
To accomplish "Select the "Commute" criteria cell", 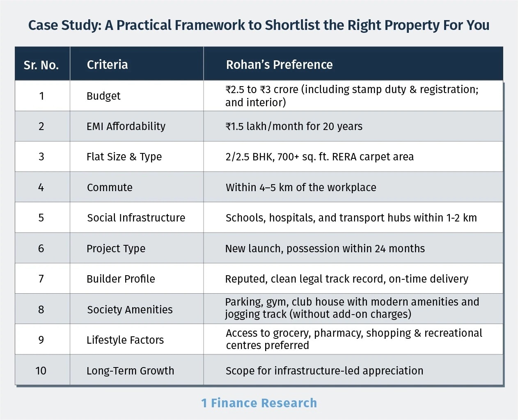I will (110, 187).
